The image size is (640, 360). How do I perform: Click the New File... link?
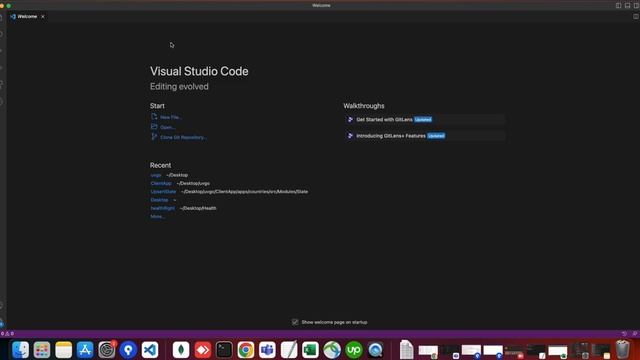coord(171,117)
